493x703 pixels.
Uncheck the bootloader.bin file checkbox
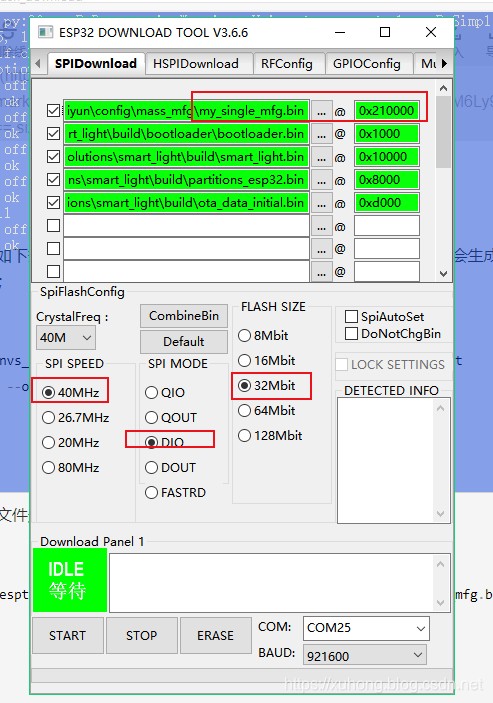click(53, 134)
